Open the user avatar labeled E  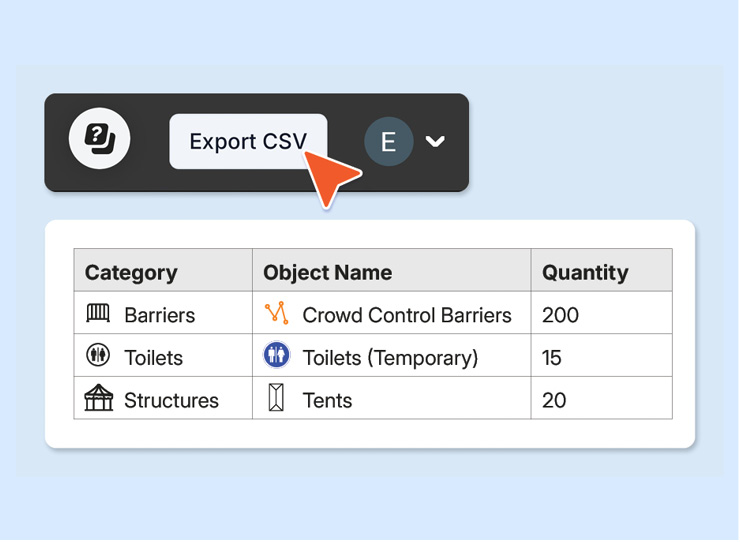[388, 141]
